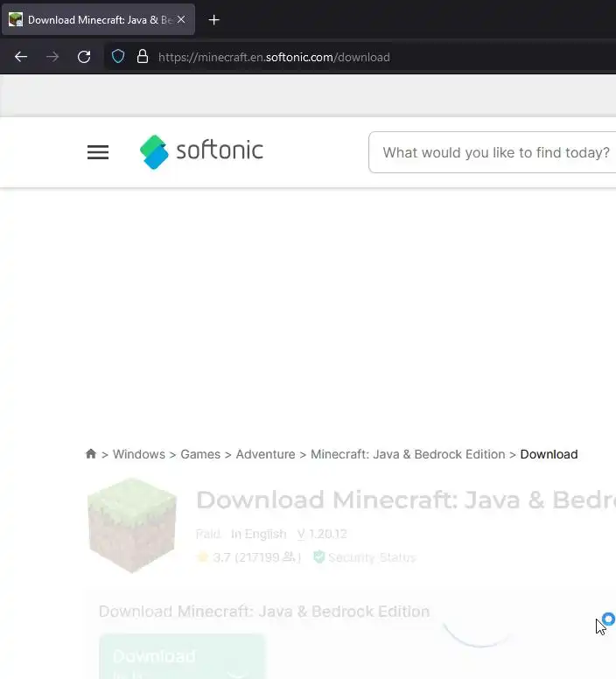The width and height of the screenshot is (616, 679).
Task: Open the Windows breadcrumb link
Action: 139,454
